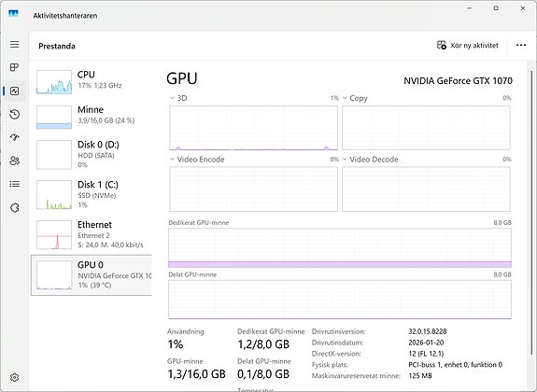Expand the Copy engine dropdown
537x392 pixels.
(x=355, y=98)
